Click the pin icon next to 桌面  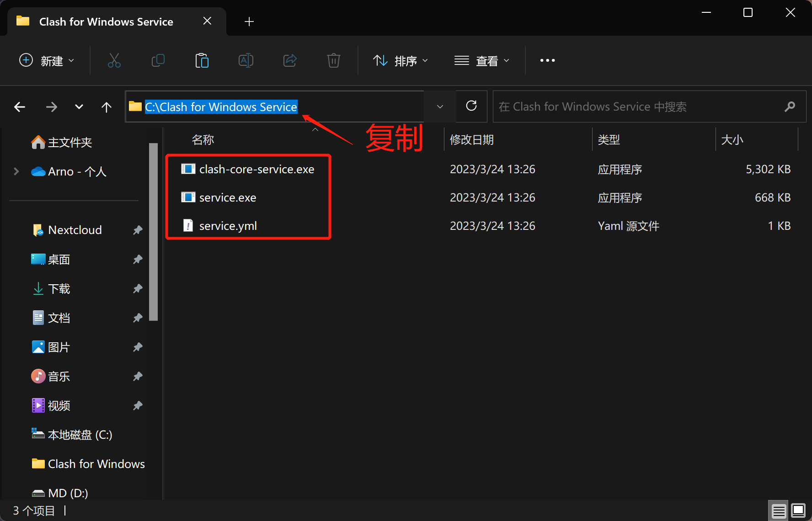point(138,259)
